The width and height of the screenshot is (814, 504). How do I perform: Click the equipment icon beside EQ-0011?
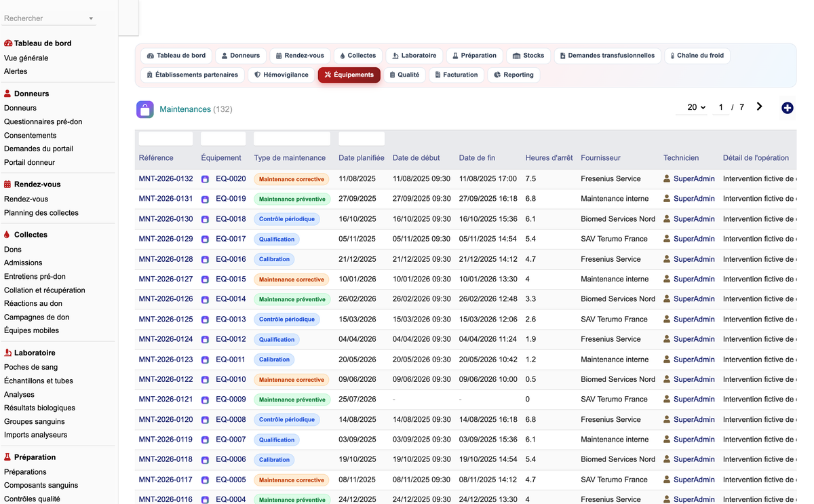pos(205,360)
